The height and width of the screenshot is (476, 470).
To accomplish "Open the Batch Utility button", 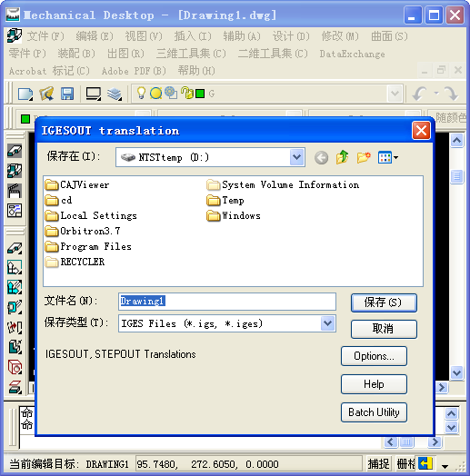I will coord(374,412).
